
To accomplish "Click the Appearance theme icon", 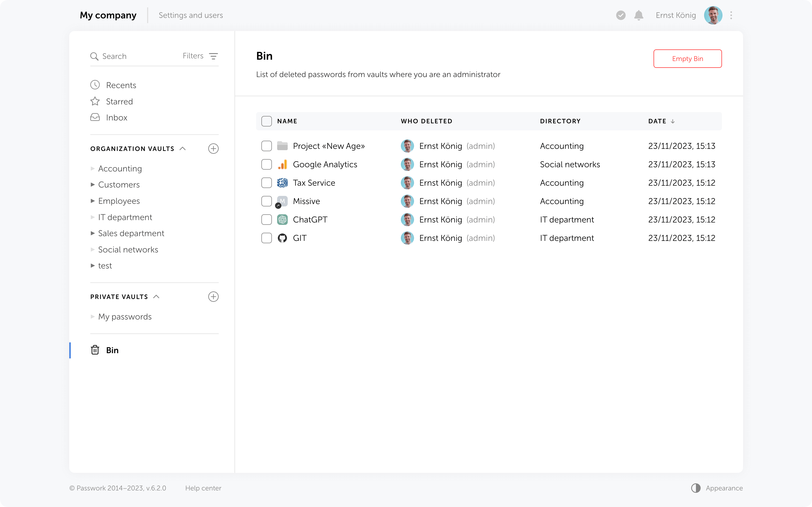I will pos(696,488).
